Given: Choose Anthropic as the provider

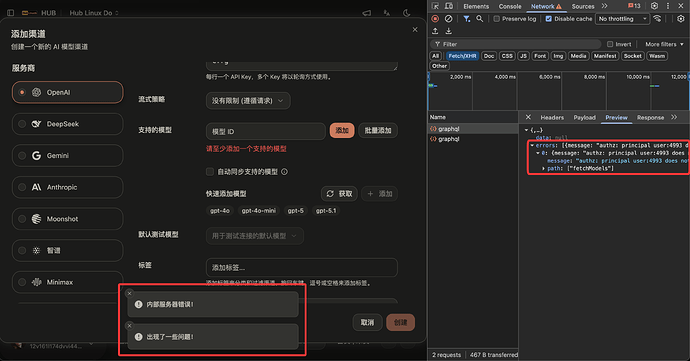Looking at the screenshot, I should [67, 187].
